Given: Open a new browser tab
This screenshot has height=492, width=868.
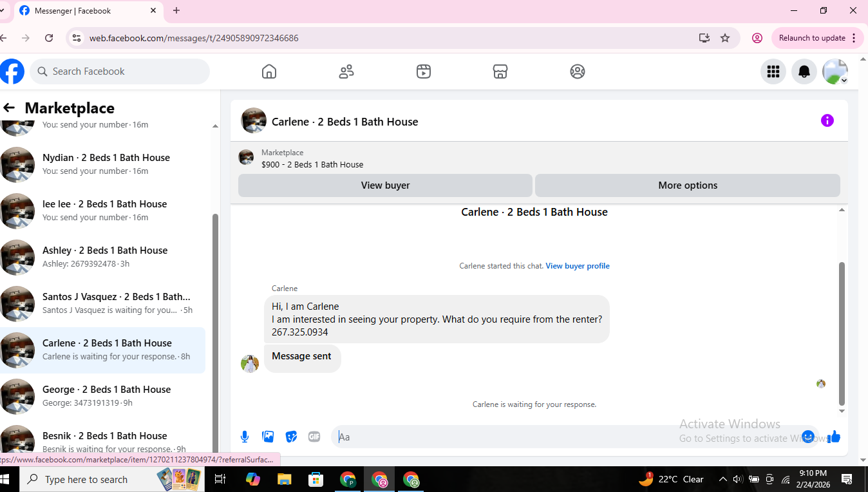Looking at the screenshot, I should 176,11.
